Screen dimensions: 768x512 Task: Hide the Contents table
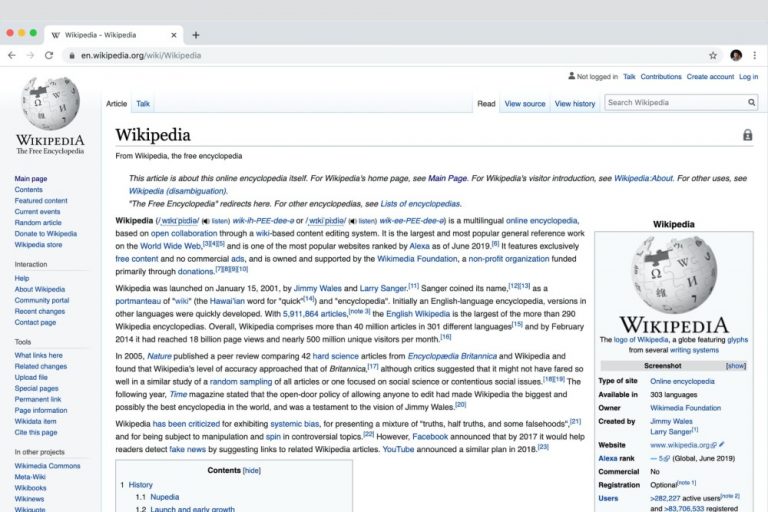click(x=252, y=470)
